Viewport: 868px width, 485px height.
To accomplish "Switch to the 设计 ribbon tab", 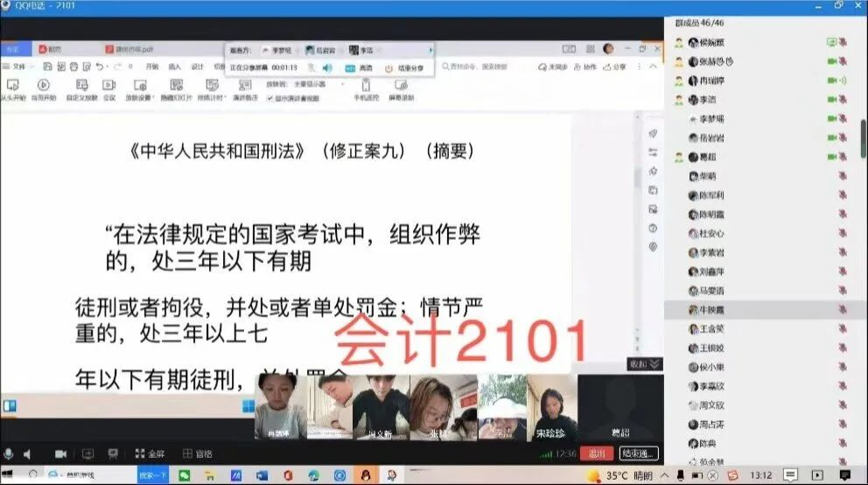I will click(x=197, y=67).
